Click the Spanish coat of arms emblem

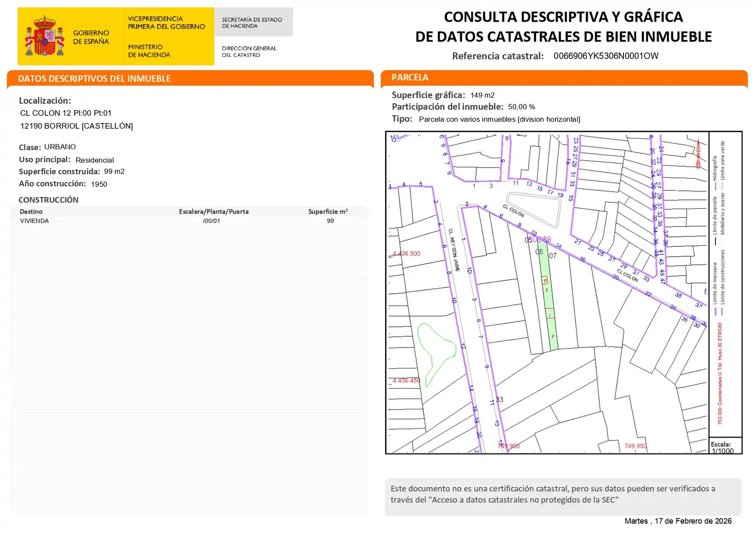(x=44, y=36)
